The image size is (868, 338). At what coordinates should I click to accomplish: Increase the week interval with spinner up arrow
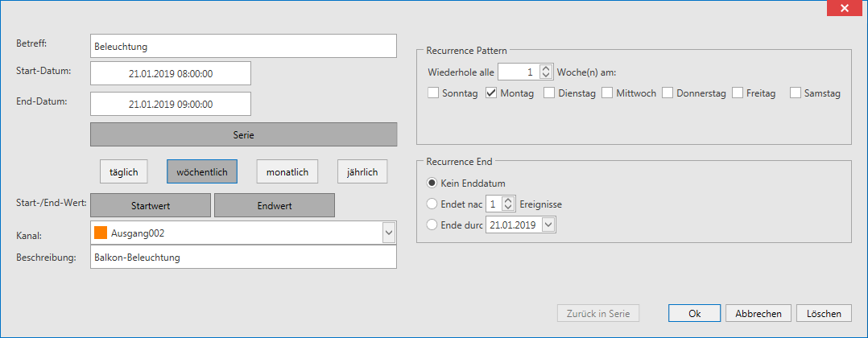click(546, 68)
